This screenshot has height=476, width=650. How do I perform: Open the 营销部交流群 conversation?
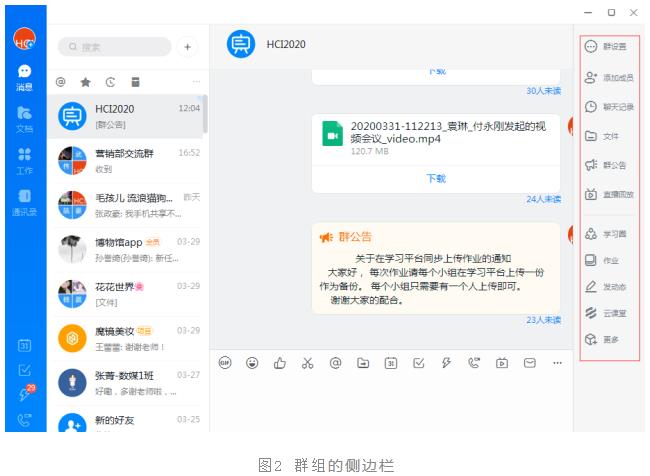(127, 161)
